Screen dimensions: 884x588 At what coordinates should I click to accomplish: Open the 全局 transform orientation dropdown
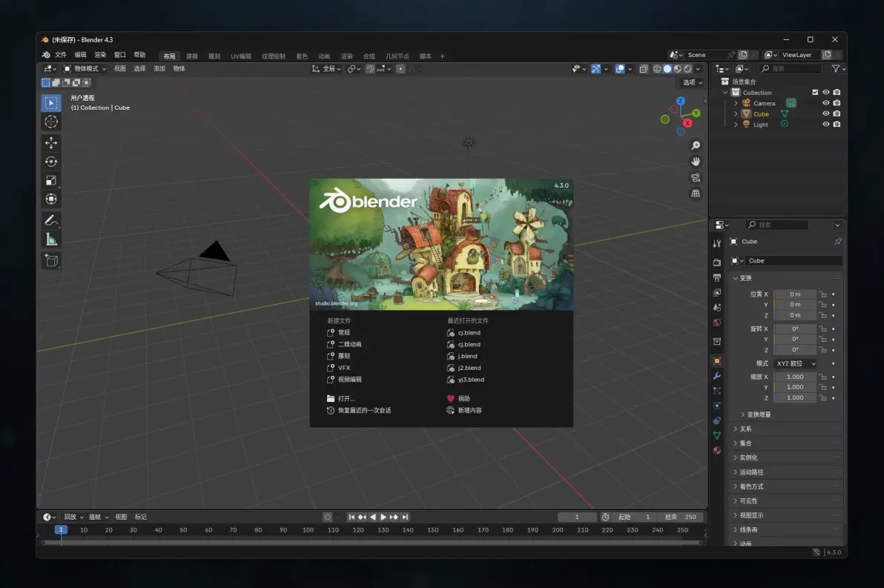pyautogui.click(x=327, y=69)
